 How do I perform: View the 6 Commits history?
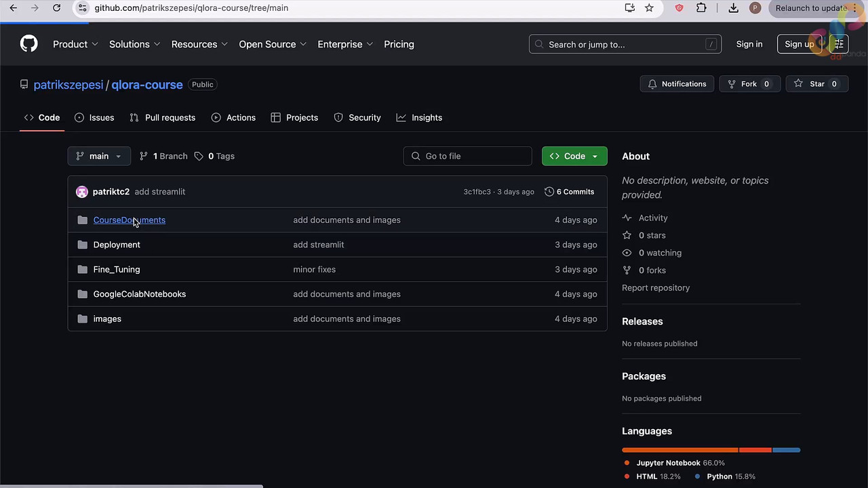point(570,192)
